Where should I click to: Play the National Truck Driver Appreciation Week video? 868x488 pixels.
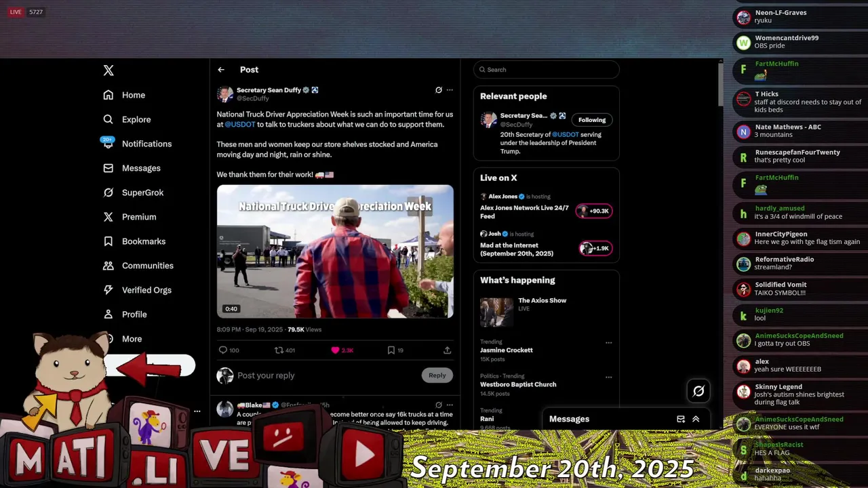335,251
